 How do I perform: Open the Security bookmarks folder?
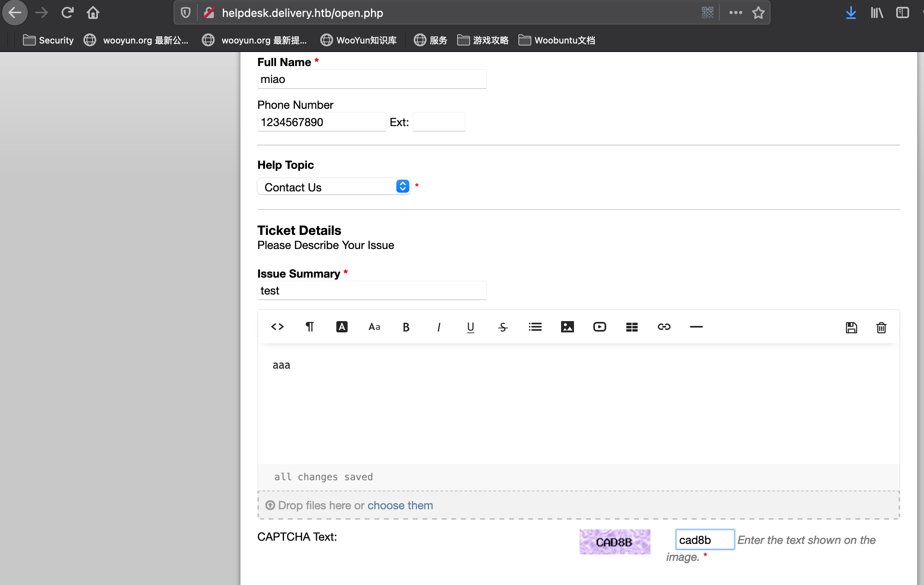click(x=49, y=40)
